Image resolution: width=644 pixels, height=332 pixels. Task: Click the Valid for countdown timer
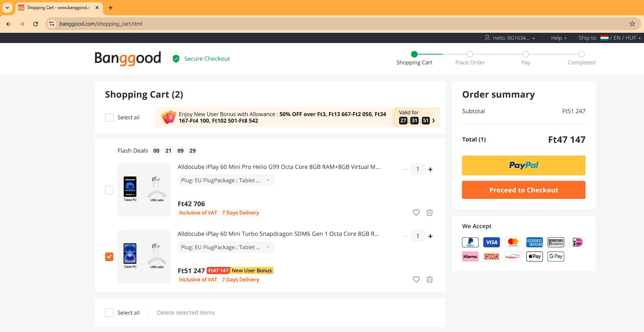pos(414,120)
